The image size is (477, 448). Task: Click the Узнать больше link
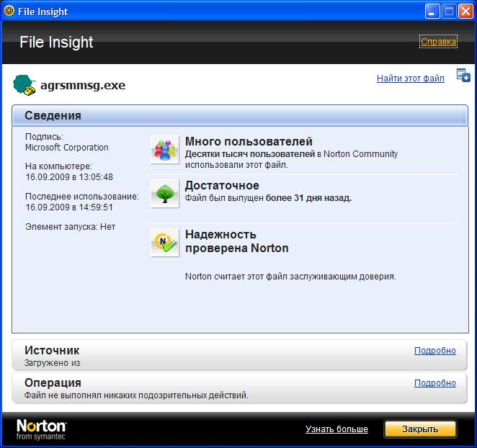(x=336, y=429)
